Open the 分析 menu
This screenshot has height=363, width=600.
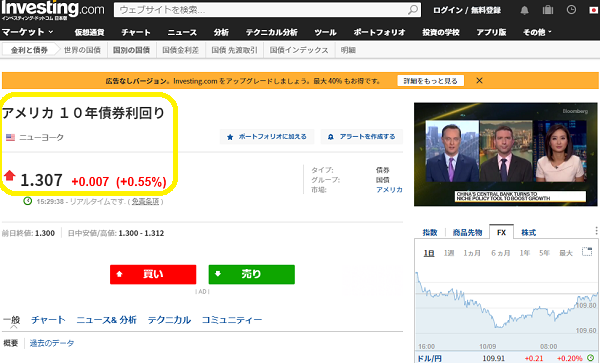click(x=221, y=33)
